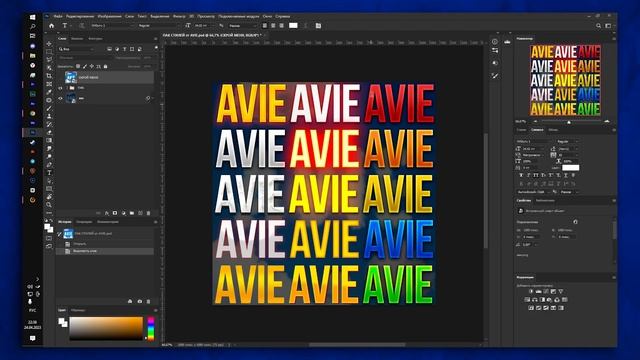This screenshot has width=640, height=360.
Task: Center-align text in the options bar
Action: [273, 26]
